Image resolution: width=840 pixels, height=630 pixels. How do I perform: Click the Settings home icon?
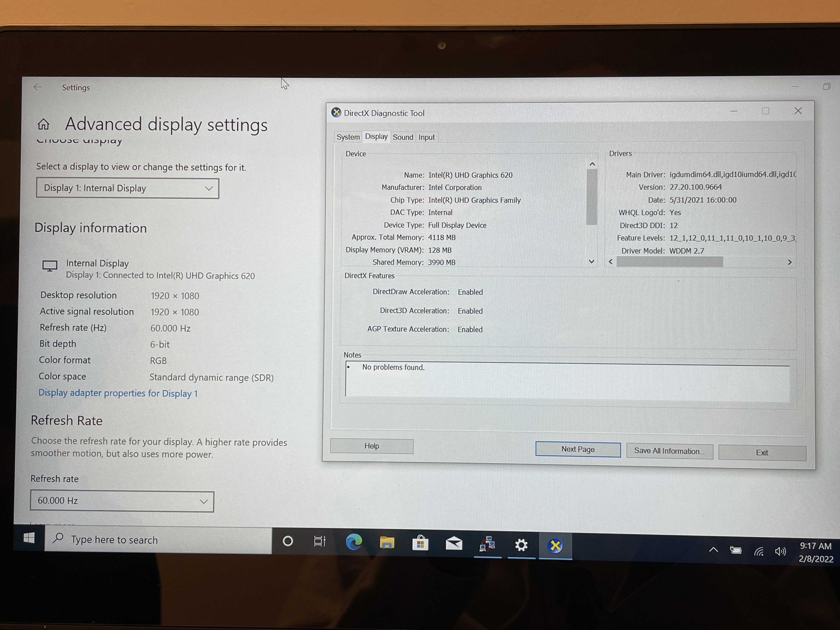point(44,124)
